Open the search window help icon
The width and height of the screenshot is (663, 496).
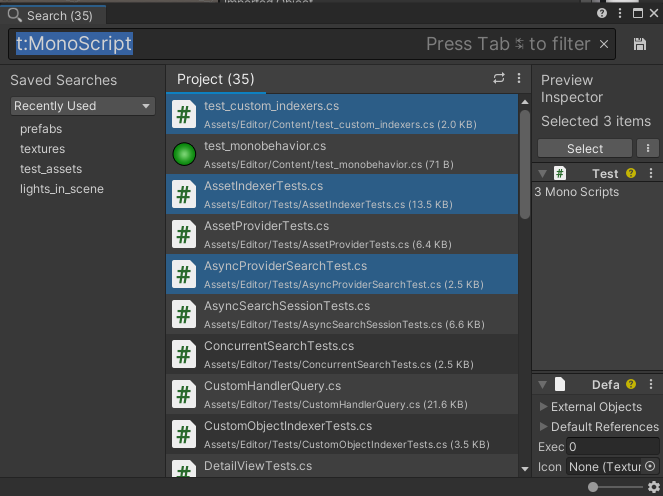602,14
